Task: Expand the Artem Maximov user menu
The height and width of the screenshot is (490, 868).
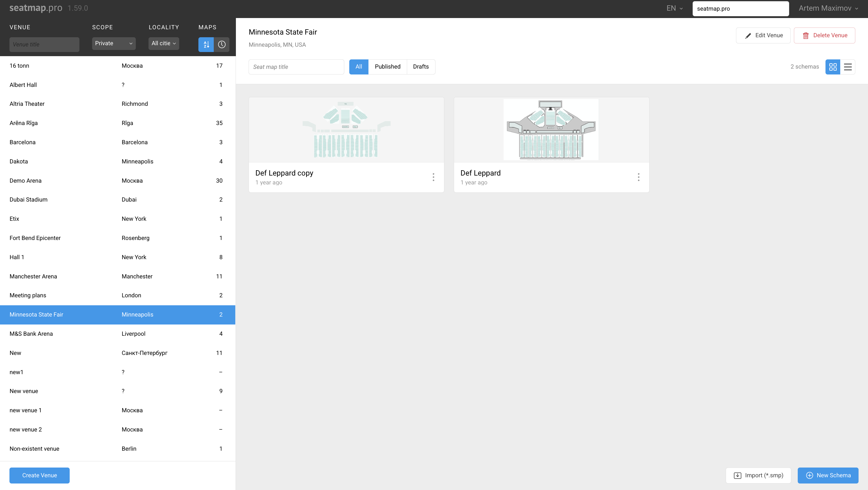Action: (828, 9)
